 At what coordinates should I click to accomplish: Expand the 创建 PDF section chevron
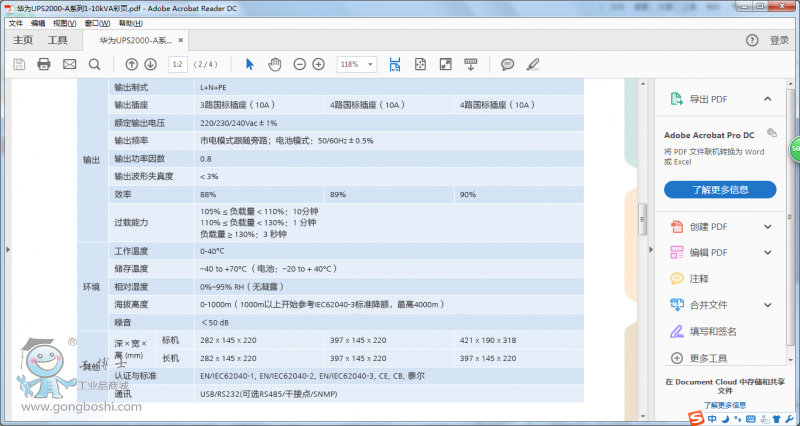(768, 227)
